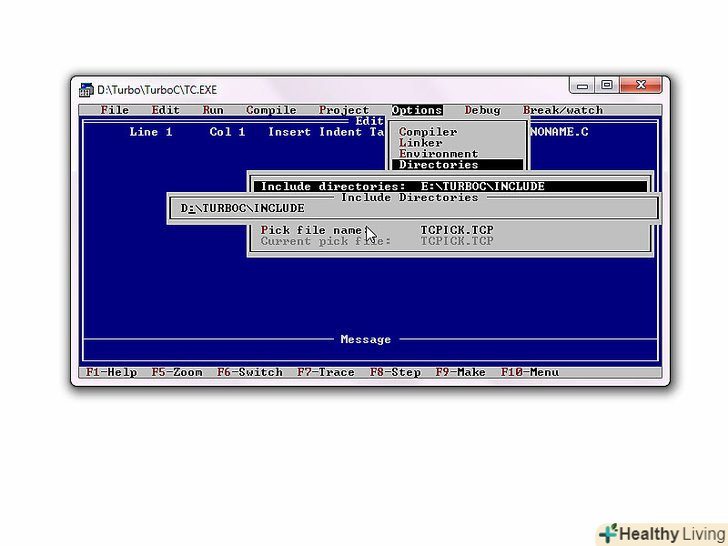Click the Turbo C window title icon
The height and width of the screenshot is (546, 728).
(87, 90)
